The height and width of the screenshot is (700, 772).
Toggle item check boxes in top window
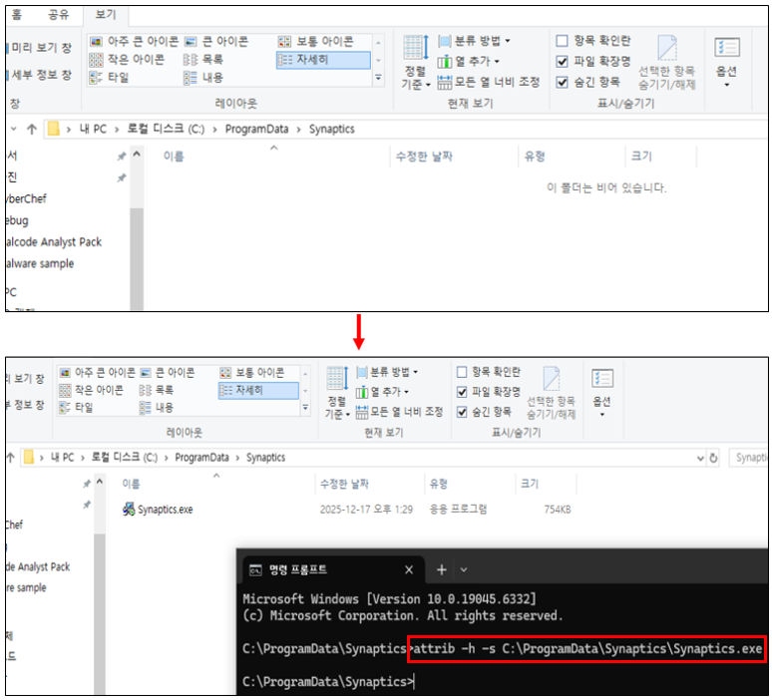(562, 40)
